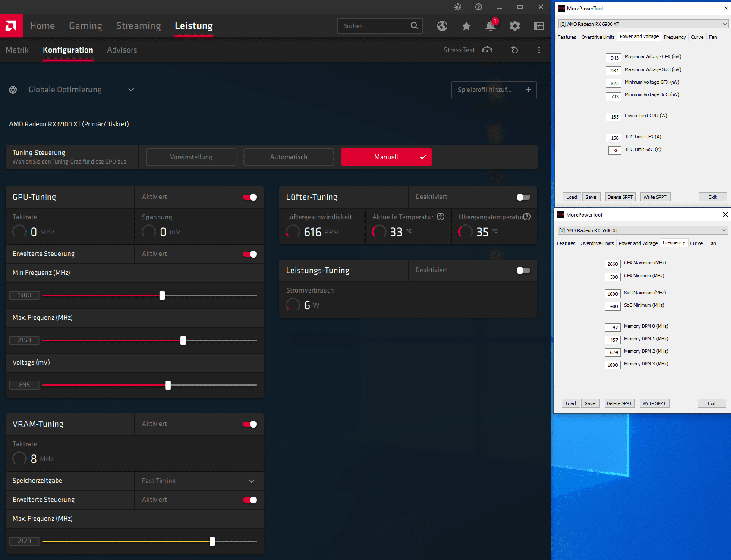
Task: Click the Stress Test label
Action: [459, 50]
